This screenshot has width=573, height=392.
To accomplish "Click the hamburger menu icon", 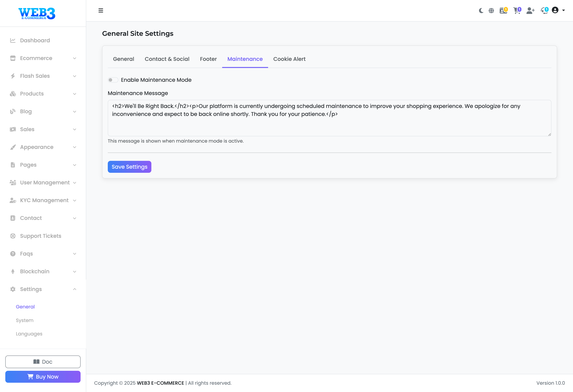I will (x=101, y=11).
